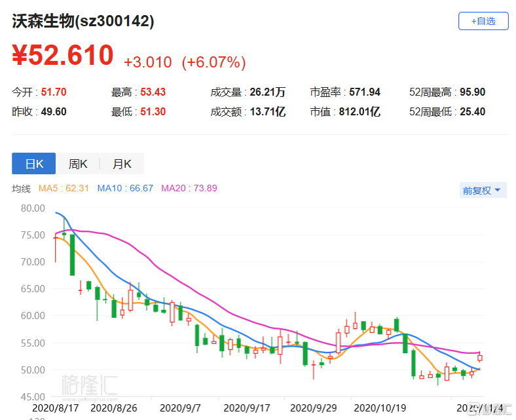Click date axis label 2020/9/29

point(313,408)
